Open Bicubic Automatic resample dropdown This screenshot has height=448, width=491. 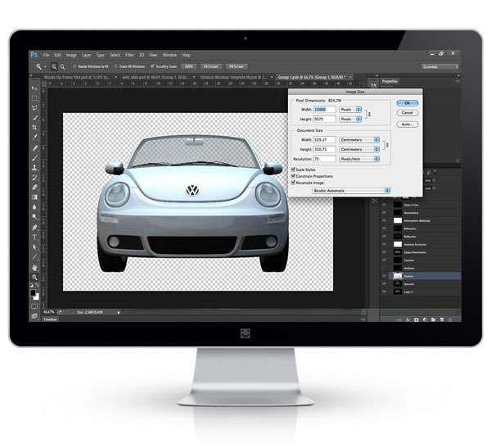point(351,191)
